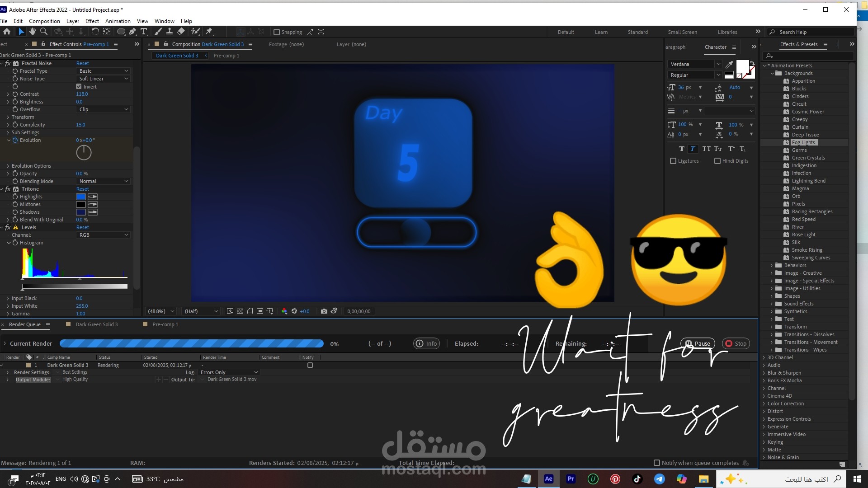Select the Eraser tool
Screen dimensions: 868x488
(181, 32)
